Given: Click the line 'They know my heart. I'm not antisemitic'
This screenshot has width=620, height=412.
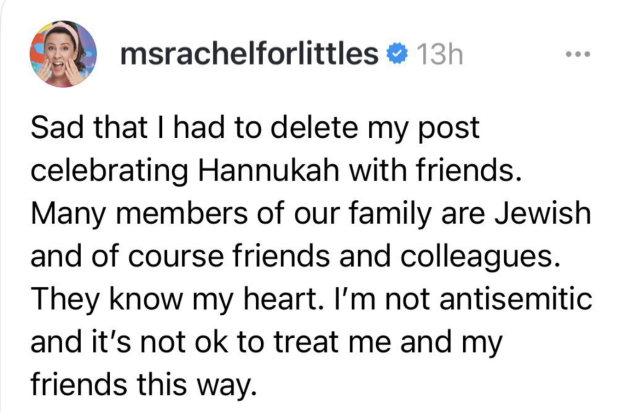Looking at the screenshot, I should point(312,299).
